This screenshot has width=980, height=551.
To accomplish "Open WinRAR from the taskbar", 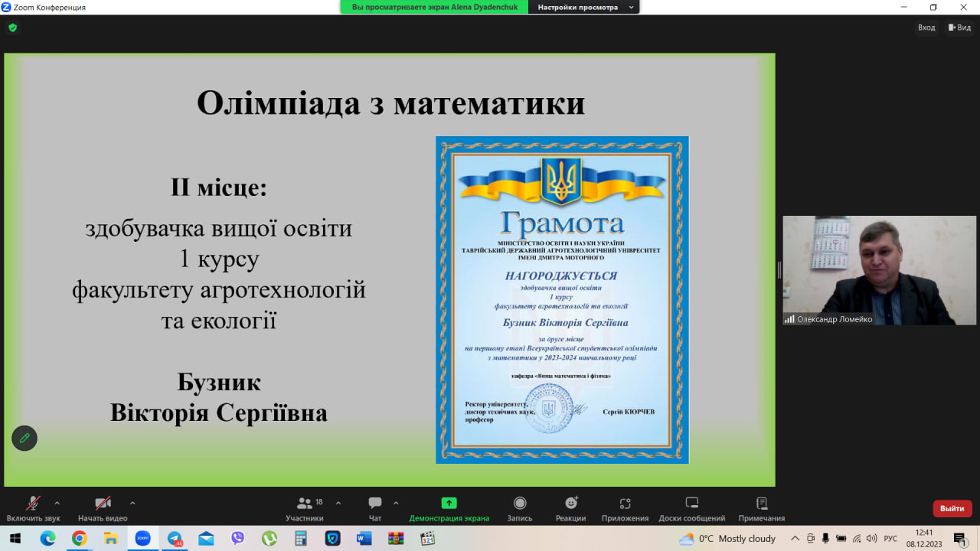I will click(x=396, y=538).
